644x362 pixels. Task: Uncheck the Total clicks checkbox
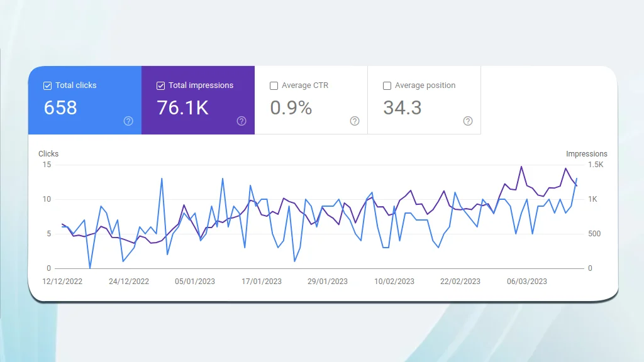(x=48, y=85)
